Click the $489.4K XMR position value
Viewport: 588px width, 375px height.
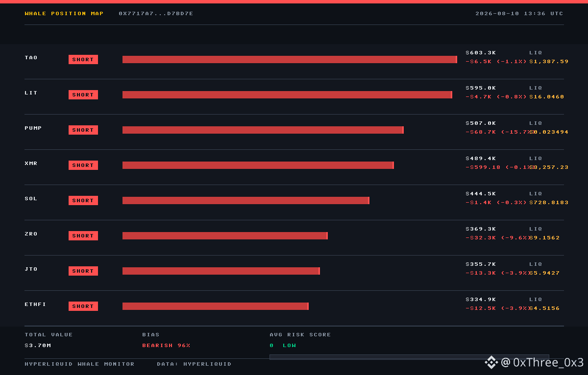coord(481,159)
